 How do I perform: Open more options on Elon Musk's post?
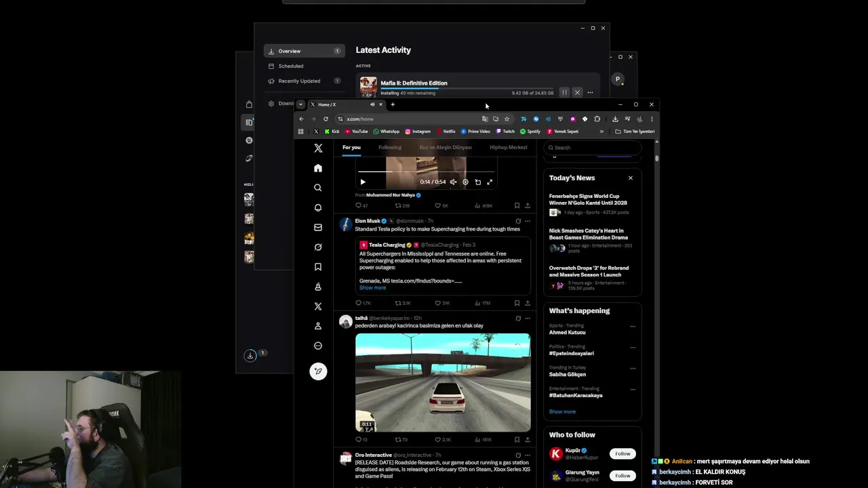tap(528, 221)
